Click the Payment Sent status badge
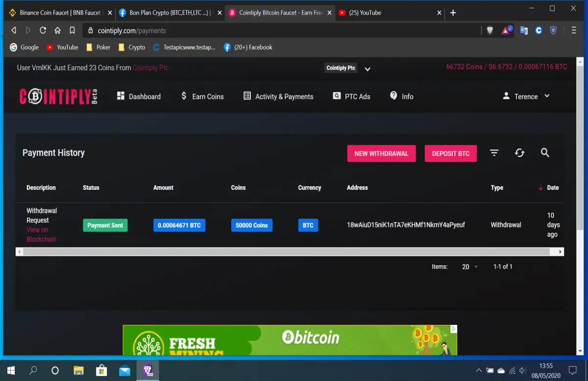588x381 pixels. tap(105, 226)
